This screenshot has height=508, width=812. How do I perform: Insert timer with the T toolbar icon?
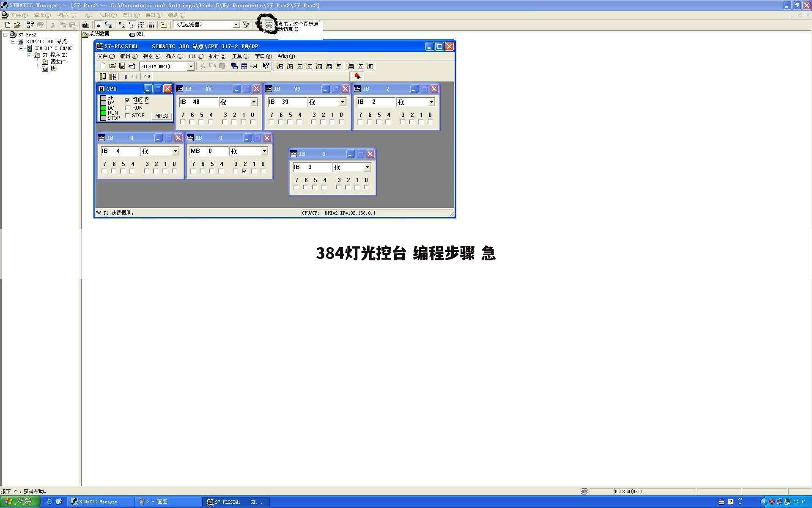tap(309, 66)
